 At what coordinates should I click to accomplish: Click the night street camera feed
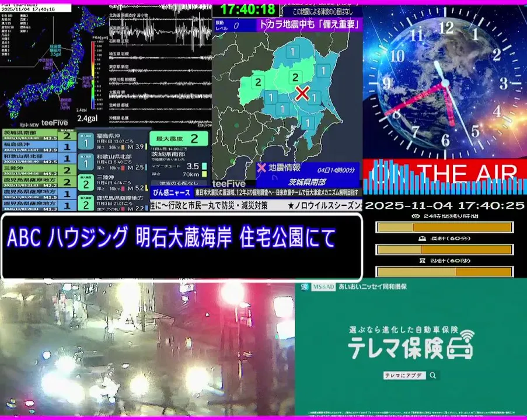pos(147,349)
